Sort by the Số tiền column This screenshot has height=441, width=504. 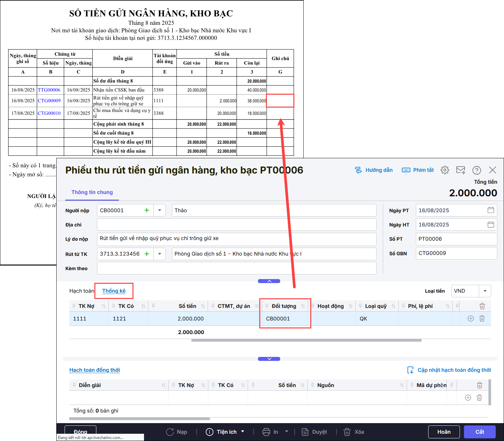point(203,306)
